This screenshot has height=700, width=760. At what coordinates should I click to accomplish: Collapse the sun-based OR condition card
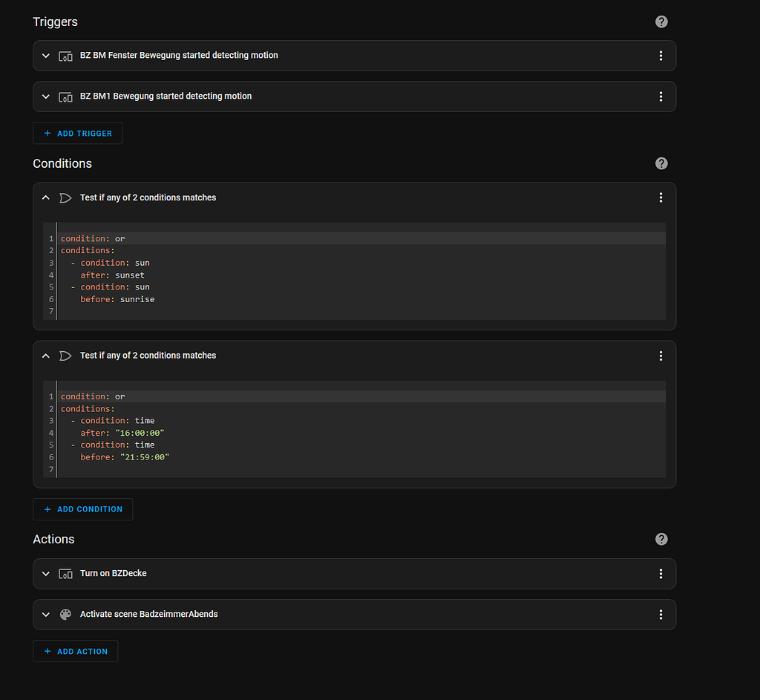(46, 197)
